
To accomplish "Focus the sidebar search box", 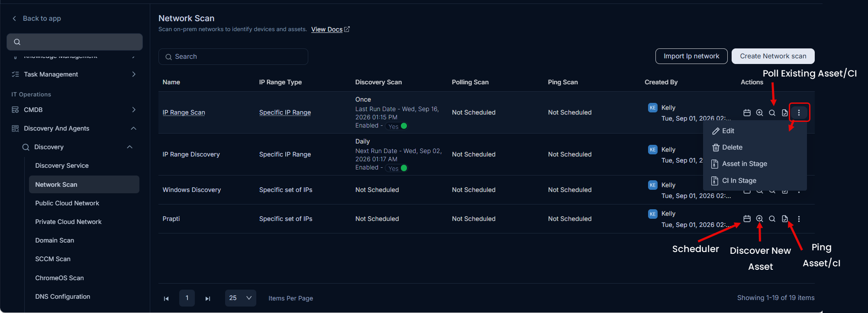I will point(74,42).
